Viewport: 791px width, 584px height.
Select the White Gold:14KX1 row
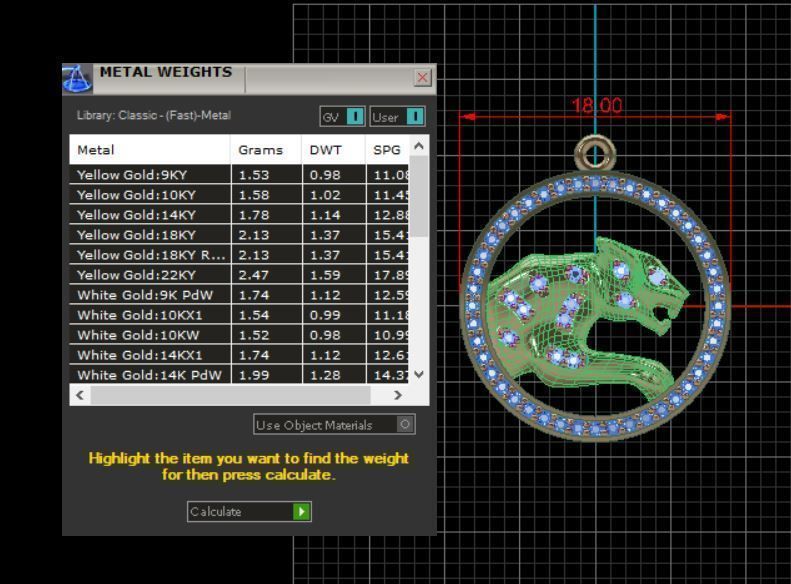pos(240,355)
